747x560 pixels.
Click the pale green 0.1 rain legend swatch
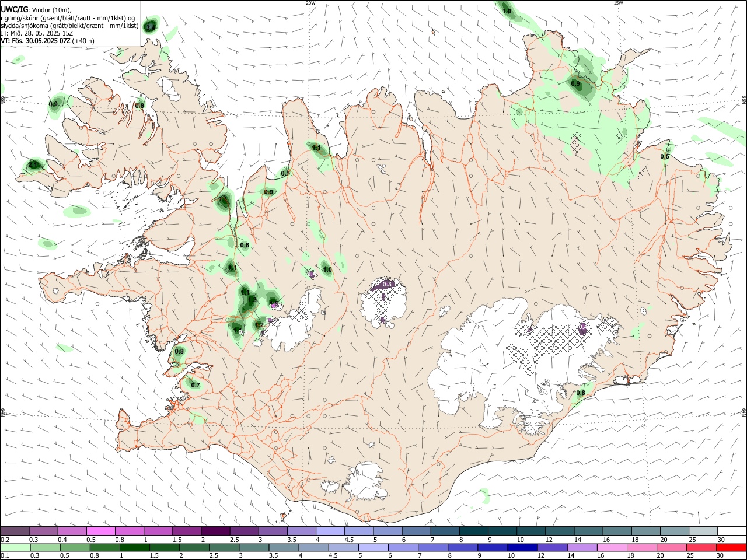[15, 548]
